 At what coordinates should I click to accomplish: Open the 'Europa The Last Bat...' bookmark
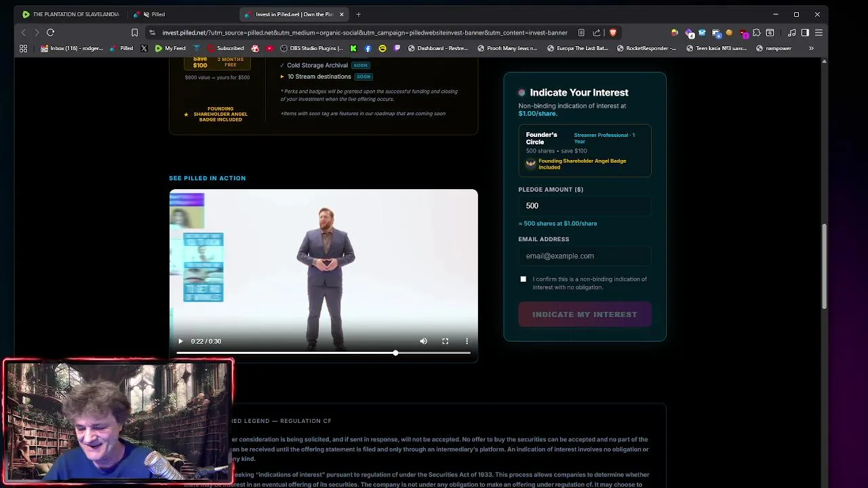[x=578, y=48]
